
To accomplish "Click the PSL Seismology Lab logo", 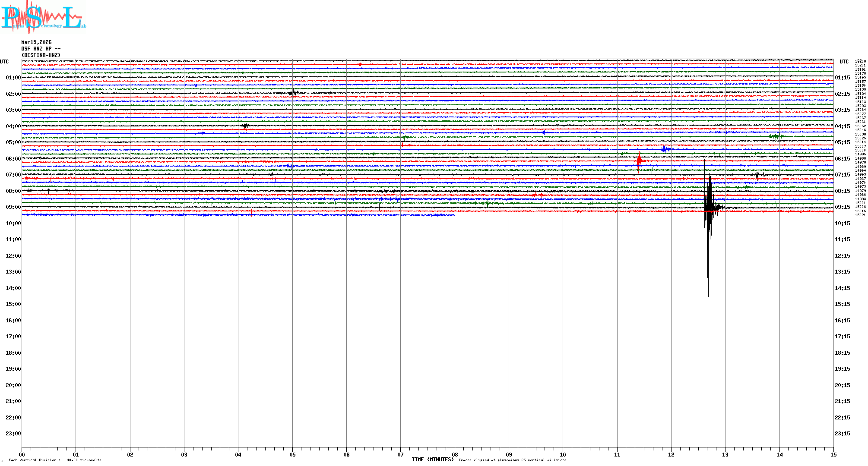I will [x=43, y=17].
